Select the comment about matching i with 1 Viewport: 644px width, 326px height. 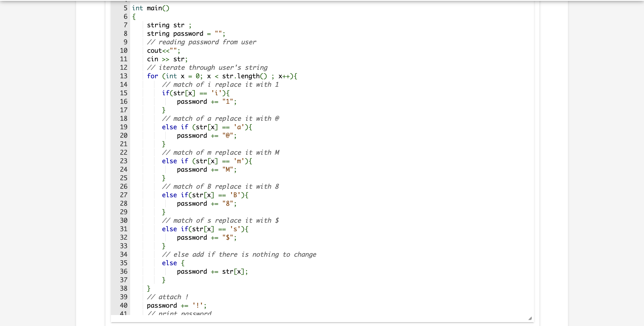pos(220,85)
